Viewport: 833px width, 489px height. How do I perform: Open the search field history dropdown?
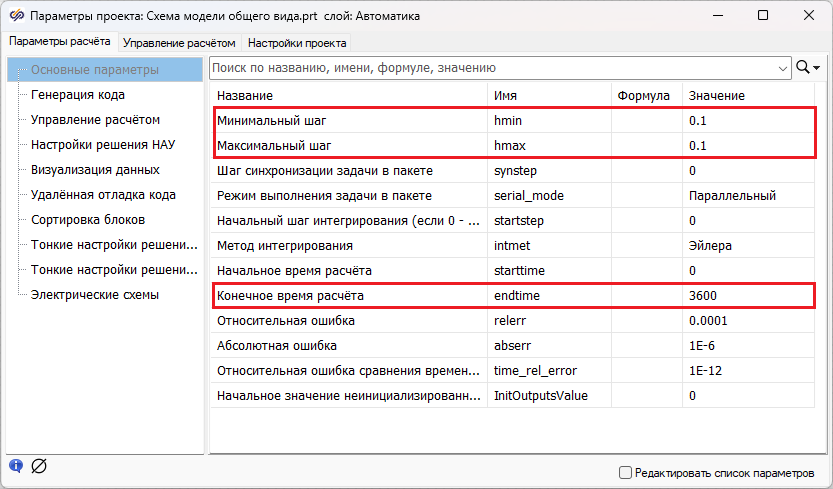coord(782,69)
